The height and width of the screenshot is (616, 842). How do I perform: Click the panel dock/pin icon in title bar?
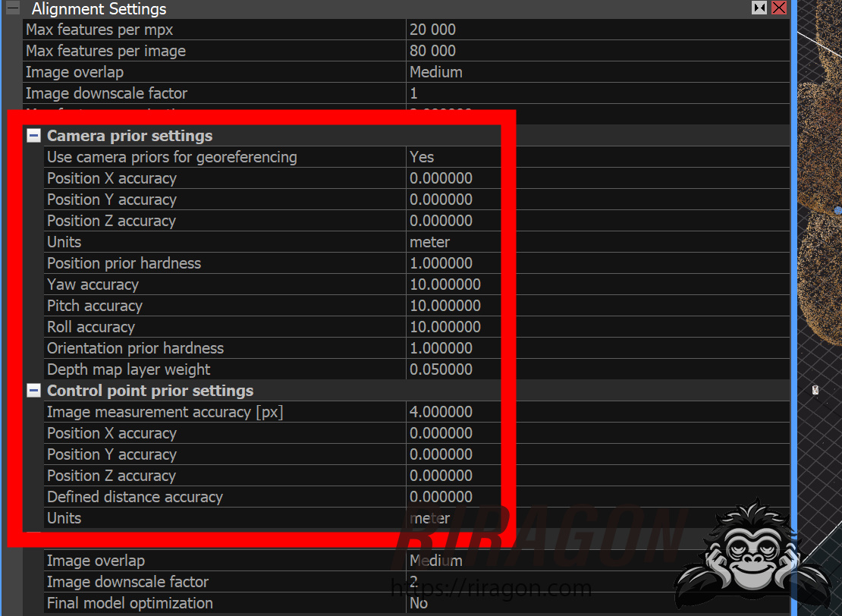759,8
